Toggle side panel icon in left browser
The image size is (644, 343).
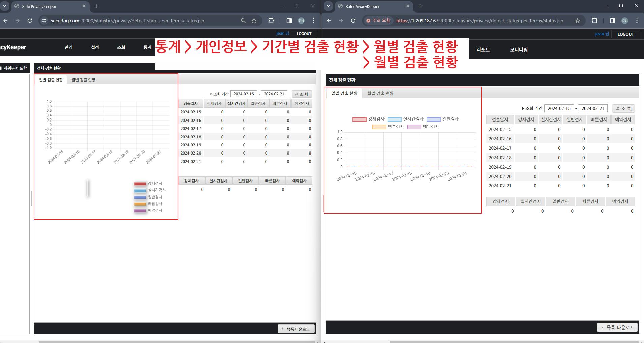pos(289,21)
